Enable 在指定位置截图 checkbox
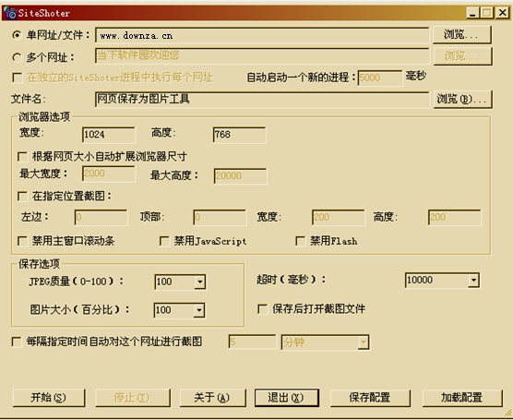 [x=22, y=196]
